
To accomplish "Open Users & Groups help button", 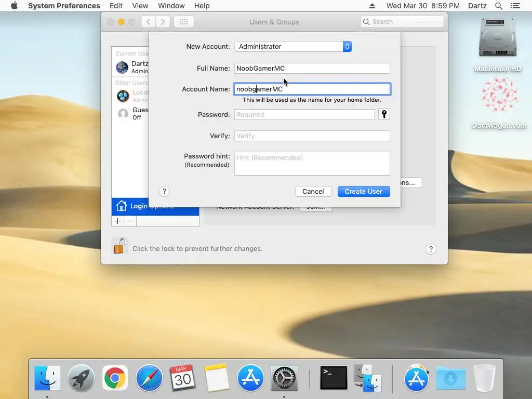I will point(431,249).
